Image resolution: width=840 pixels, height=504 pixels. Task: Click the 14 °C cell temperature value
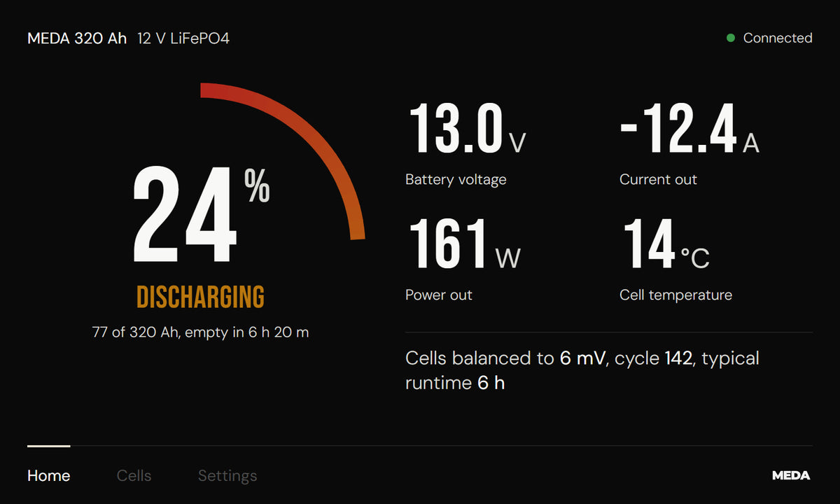point(666,244)
